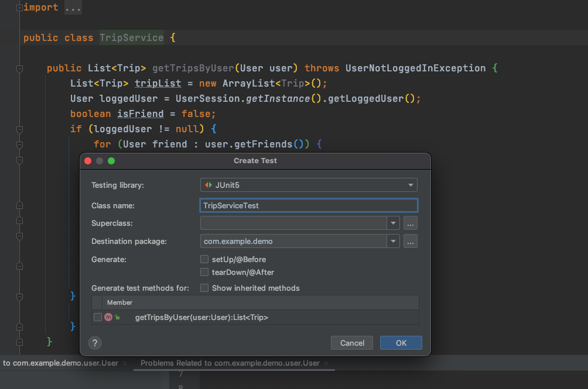The height and width of the screenshot is (389, 588).
Task: Browse destination package with ellipsis button
Action: 410,242
